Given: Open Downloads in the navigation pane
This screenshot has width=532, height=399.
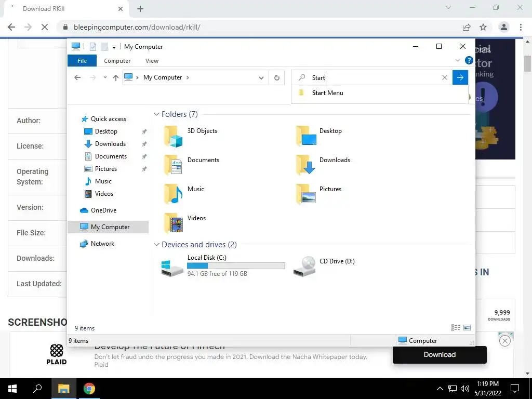Looking at the screenshot, I should pyautogui.click(x=110, y=144).
